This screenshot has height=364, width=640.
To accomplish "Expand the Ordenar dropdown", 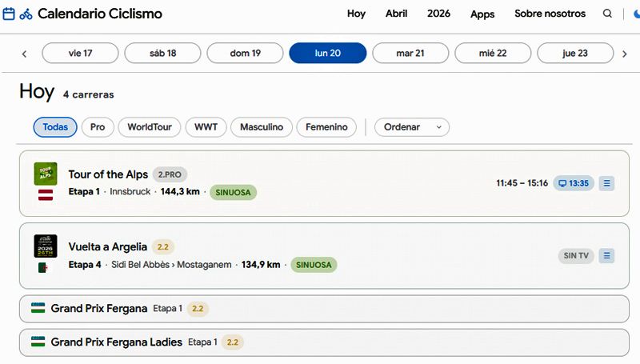I will [412, 127].
